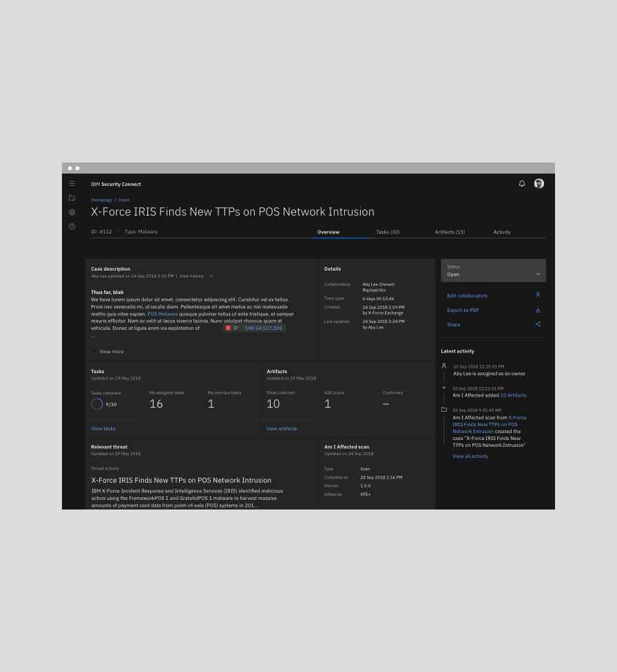Image resolution: width=617 pixels, height=672 pixels.
Task: Click the case page main title
Action: tap(232, 211)
